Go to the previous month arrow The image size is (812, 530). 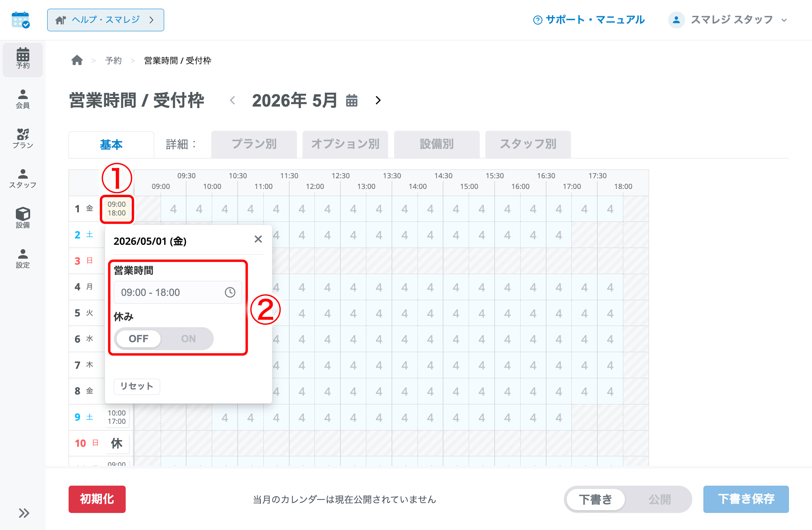coord(233,101)
